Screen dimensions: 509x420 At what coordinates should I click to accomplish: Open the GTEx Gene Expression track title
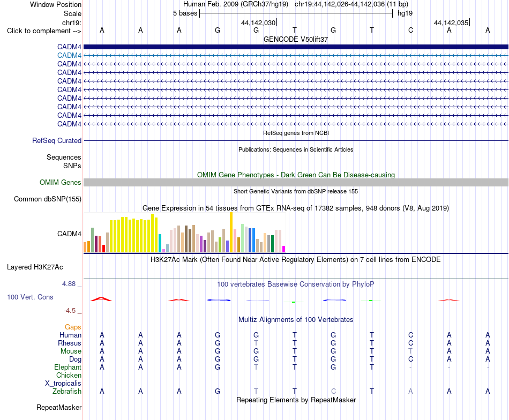[x=296, y=208]
